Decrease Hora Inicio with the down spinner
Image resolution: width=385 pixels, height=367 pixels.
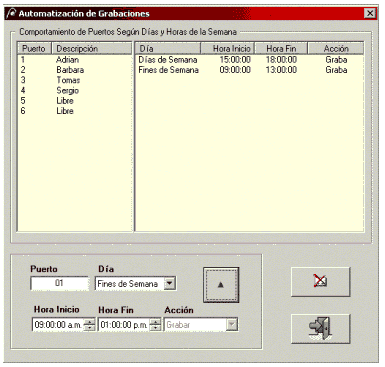pos(89,327)
